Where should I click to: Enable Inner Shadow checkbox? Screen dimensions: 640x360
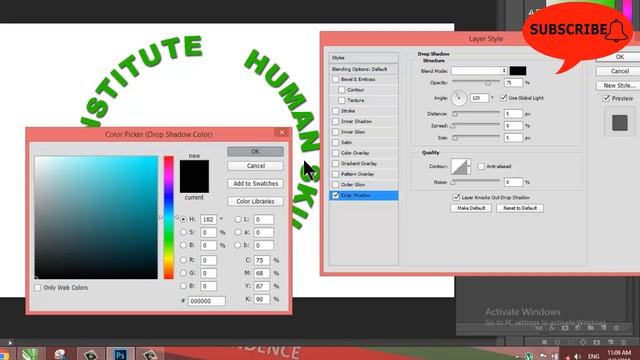point(335,122)
